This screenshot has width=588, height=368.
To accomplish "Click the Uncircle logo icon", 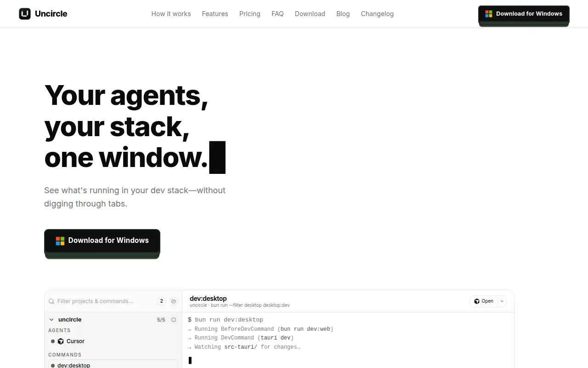I will [x=25, y=14].
